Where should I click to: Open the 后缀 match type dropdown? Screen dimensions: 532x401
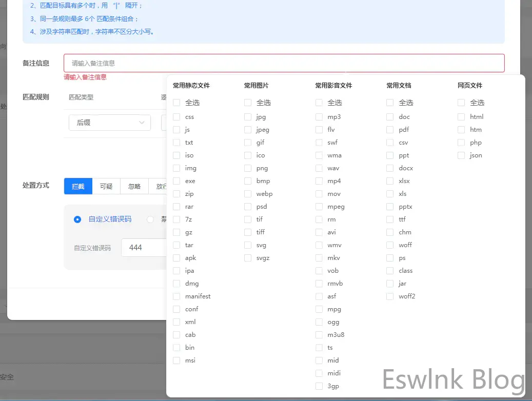(109, 123)
